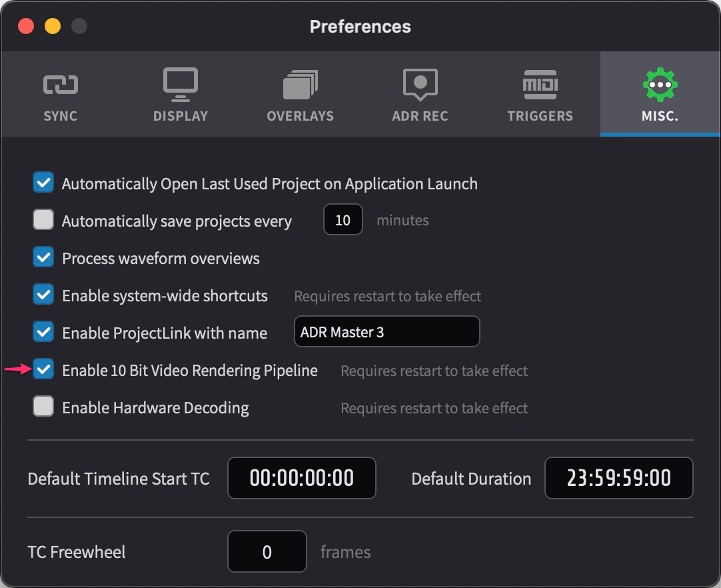721x588 pixels.
Task: Click restart notice beside Hardware Decoding
Action: (434, 408)
